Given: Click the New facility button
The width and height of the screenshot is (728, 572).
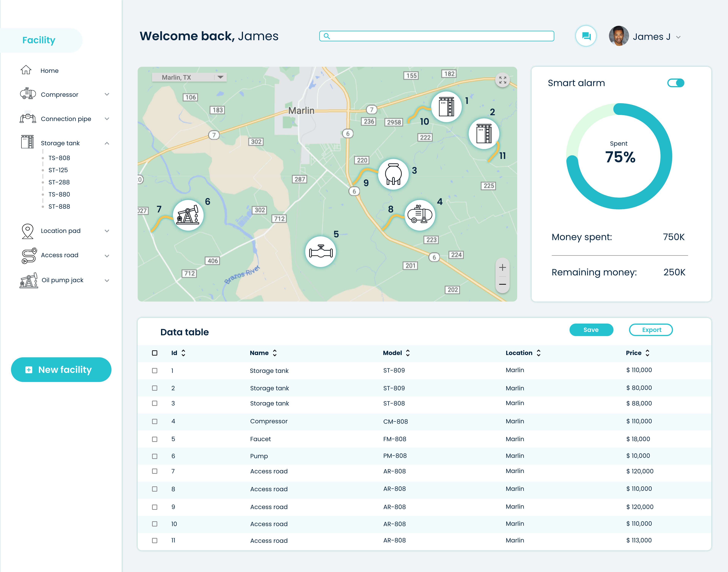Looking at the screenshot, I should tap(61, 369).
